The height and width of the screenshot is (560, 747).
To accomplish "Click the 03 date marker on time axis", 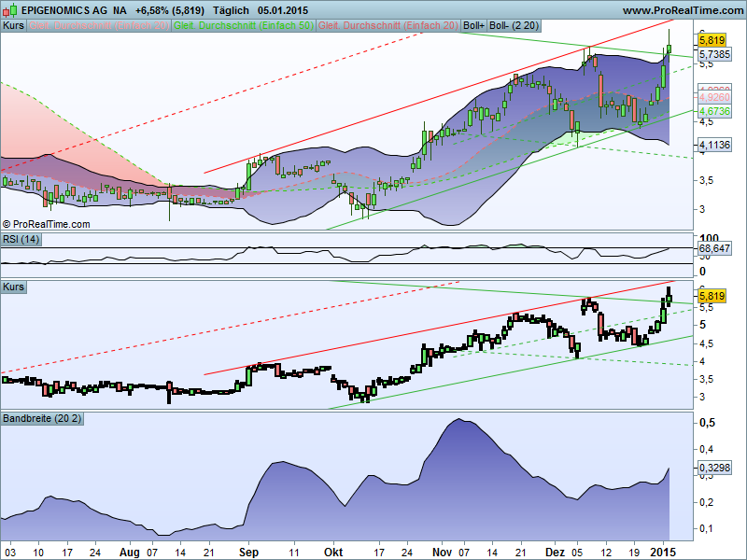I will 10,553.
